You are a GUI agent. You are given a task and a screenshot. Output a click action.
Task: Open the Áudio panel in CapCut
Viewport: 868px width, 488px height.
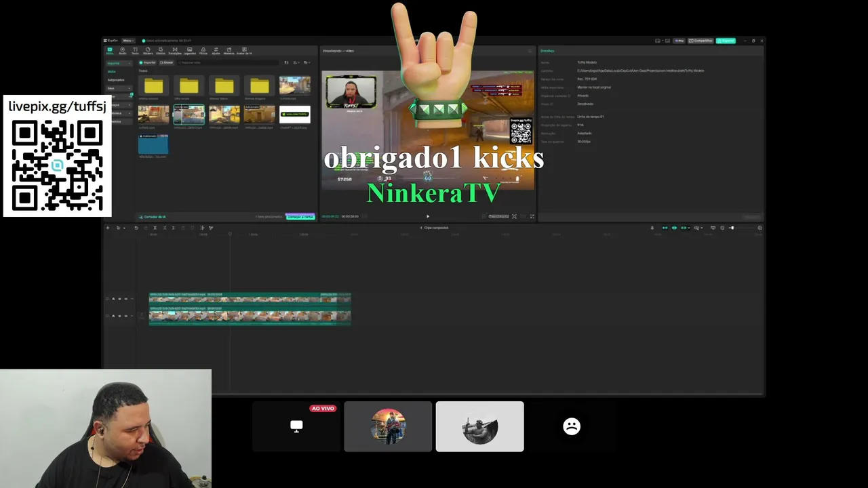tap(123, 51)
